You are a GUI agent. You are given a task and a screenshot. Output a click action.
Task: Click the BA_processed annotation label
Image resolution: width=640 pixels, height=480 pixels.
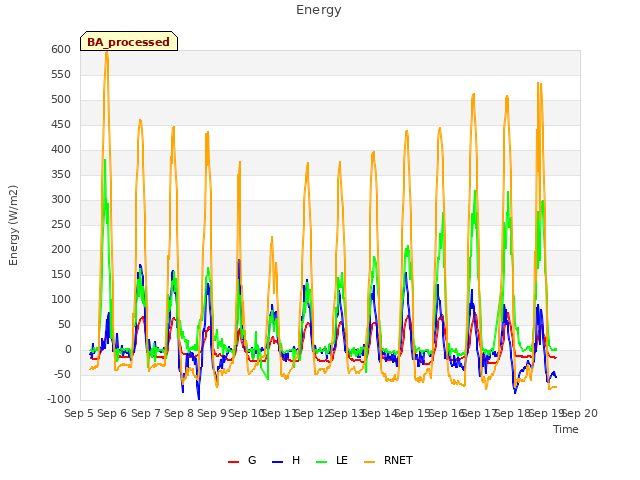(x=129, y=41)
